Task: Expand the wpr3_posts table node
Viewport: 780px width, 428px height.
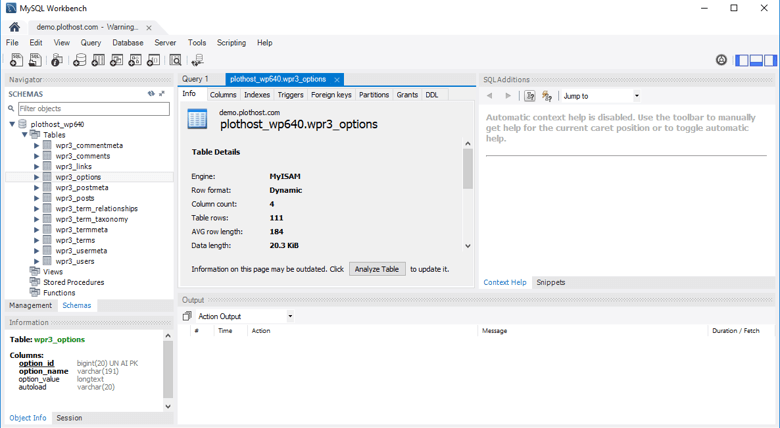Action: pyautogui.click(x=36, y=198)
